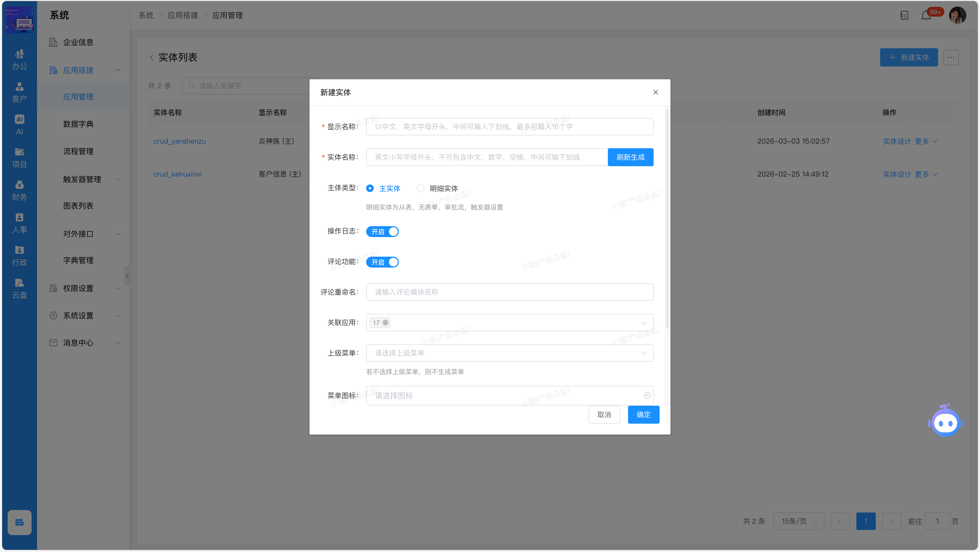Select the 明细实体 radio option
The height and width of the screenshot is (552, 980).
click(x=420, y=188)
